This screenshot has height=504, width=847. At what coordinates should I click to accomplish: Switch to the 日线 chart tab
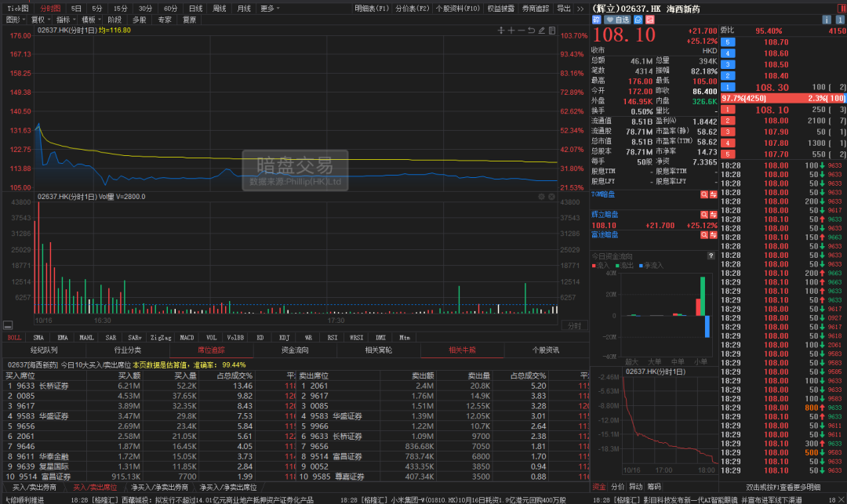click(x=195, y=9)
